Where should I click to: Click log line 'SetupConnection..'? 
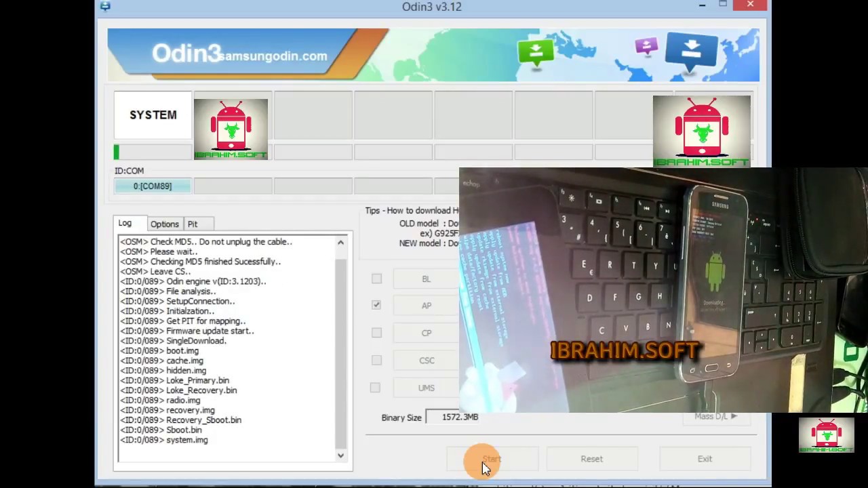point(178,301)
